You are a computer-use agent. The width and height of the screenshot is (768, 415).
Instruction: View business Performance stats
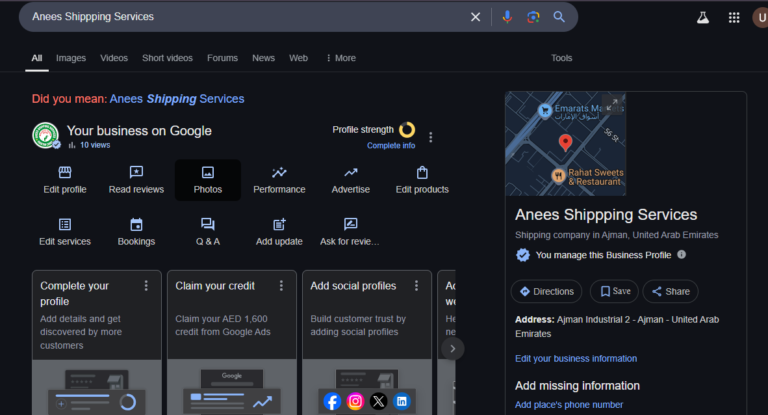coord(279,180)
